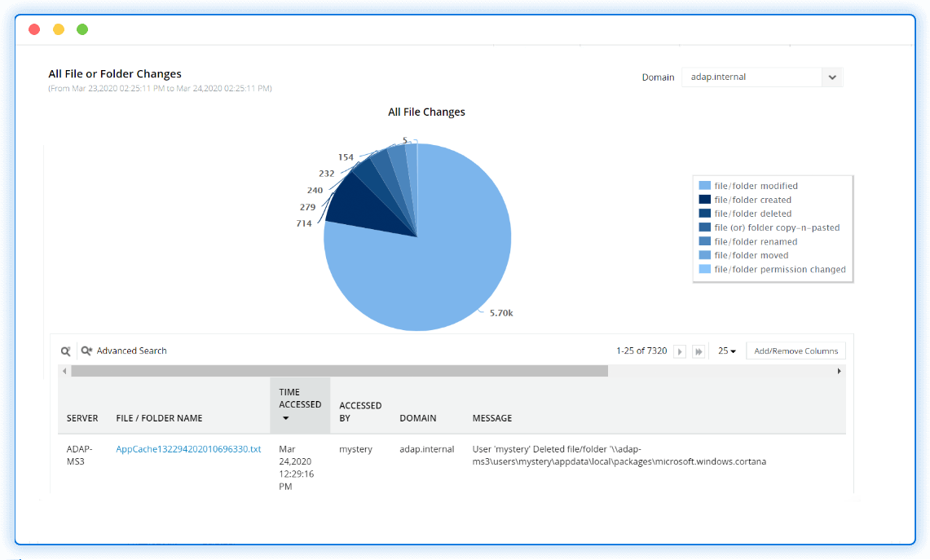This screenshot has height=560, width=930.
Task: Open the page size '25' dropdown
Action: (726, 351)
